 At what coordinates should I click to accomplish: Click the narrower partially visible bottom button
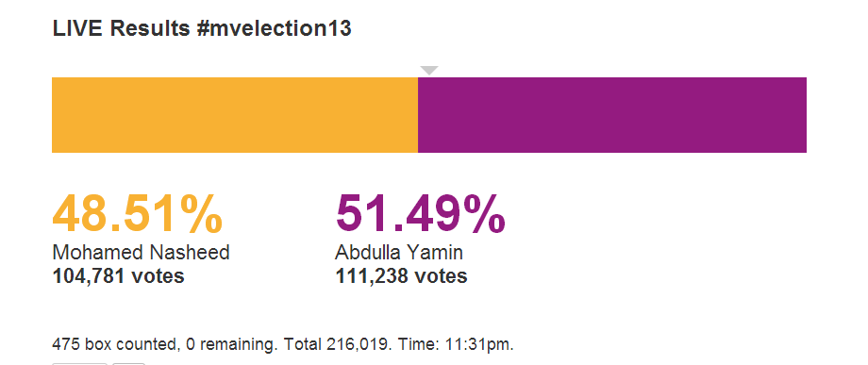[129, 364]
